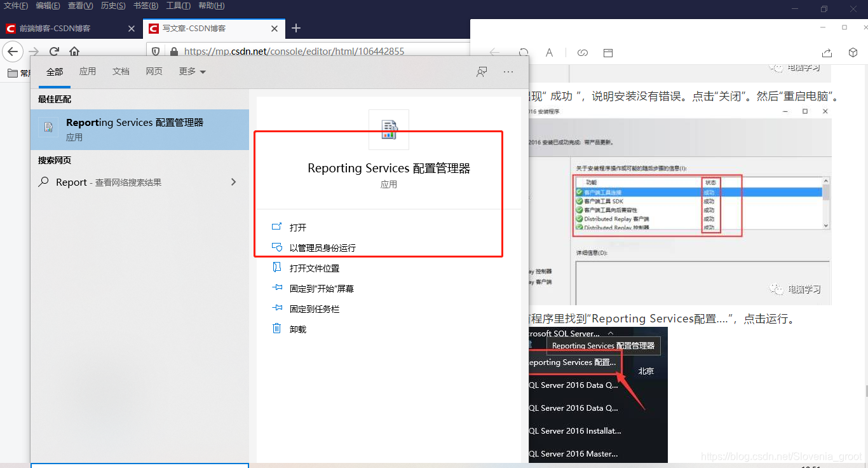Open the font 'A' option in reader window
Image resolution: width=868 pixels, height=468 pixels.
pos(550,53)
